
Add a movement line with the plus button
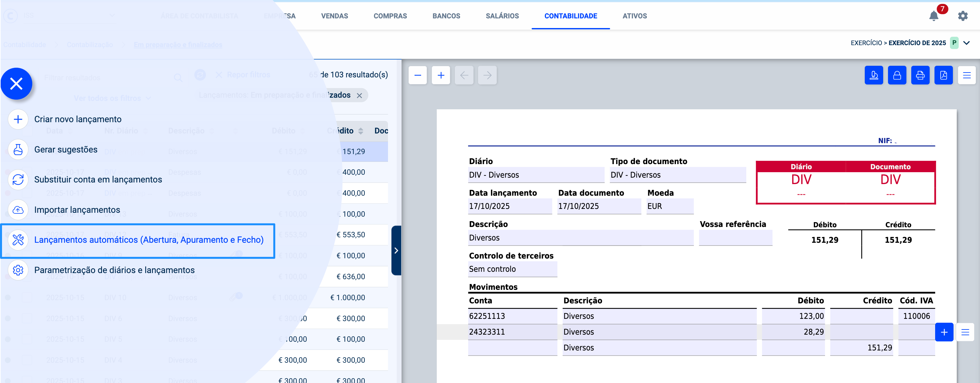tap(944, 332)
